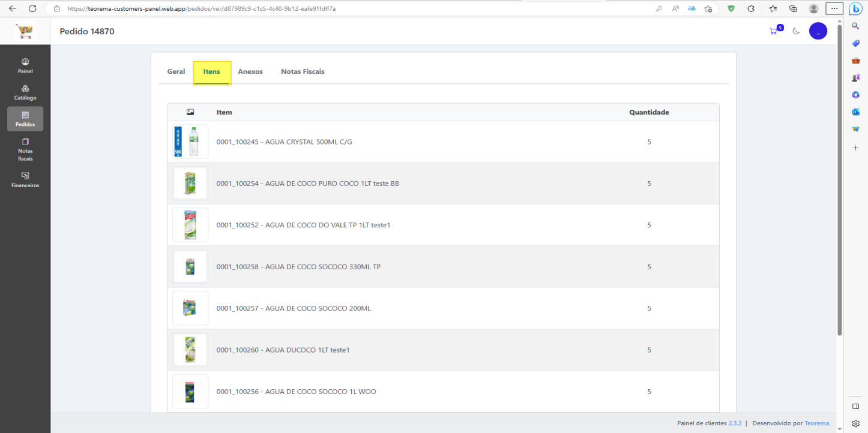Image resolution: width=868 pixels, height=433 pixels.
Task: Open the Notas Fiscais tab
Action: 303,71
